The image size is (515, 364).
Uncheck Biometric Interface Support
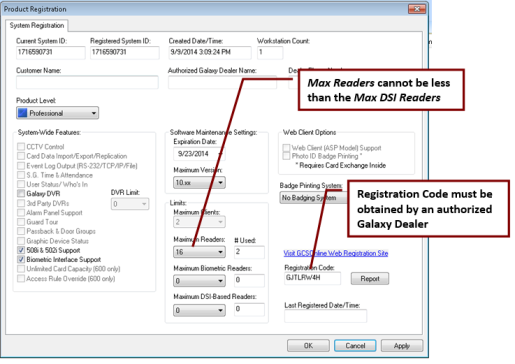[x=21, y=259]
